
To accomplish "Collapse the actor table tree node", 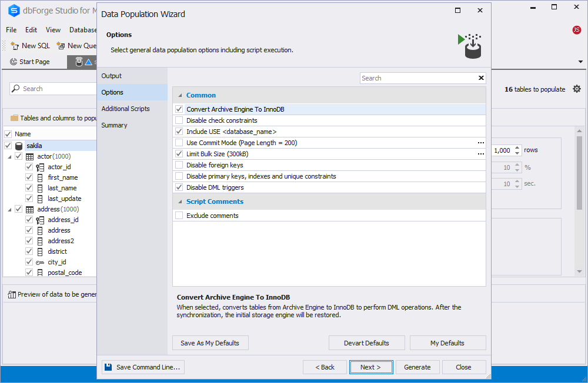I will [x=10, y=157].
